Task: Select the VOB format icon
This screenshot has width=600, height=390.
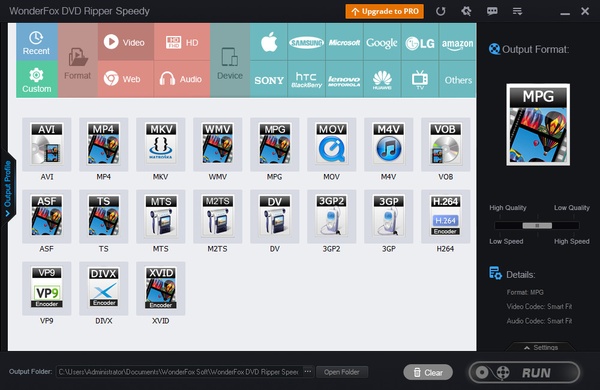Action: point(445,144)
